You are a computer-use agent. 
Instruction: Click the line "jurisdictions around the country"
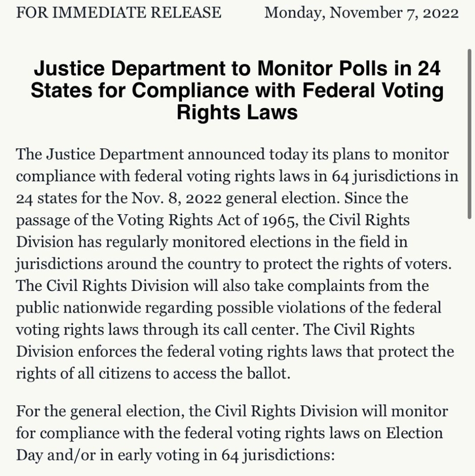(234, 264)
